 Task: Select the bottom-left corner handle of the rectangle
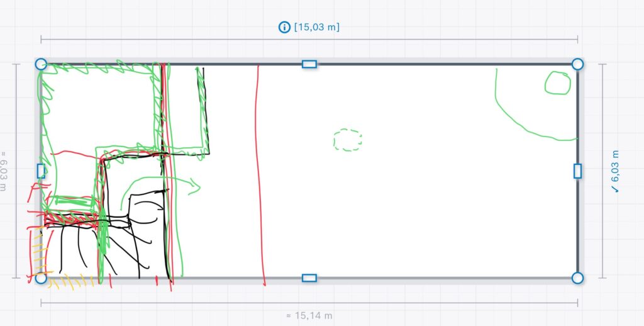pos(41,278)
